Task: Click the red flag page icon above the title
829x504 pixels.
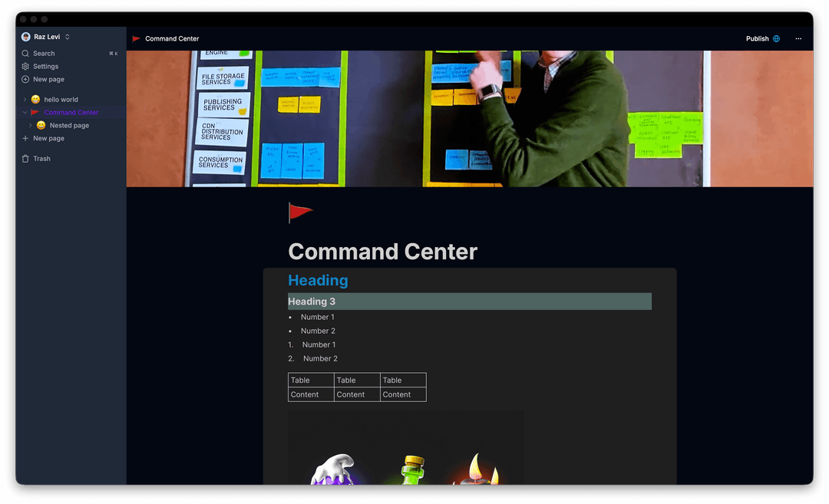Action: click(300, 212)
